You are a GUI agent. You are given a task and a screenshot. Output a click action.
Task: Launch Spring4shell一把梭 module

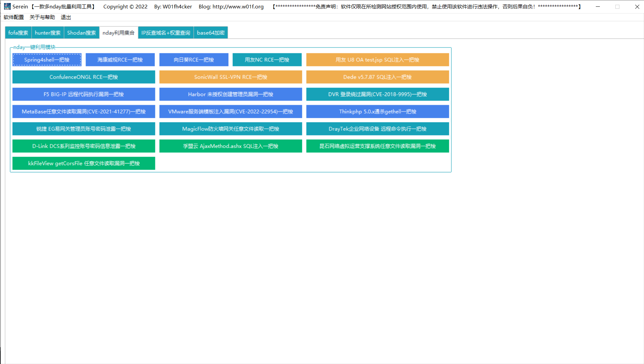[x=47, y=60]
